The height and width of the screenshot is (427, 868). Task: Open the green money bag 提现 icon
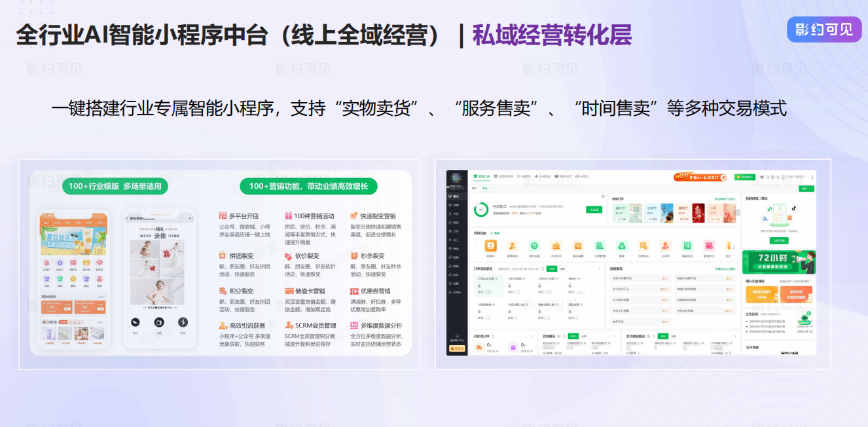[x=622, y=246]
